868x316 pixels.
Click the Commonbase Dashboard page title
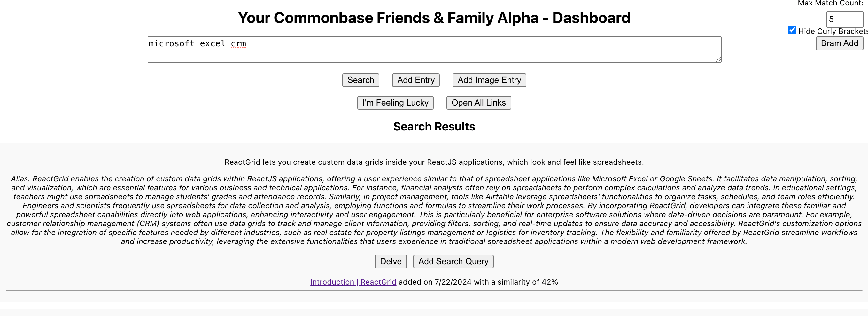point(434,18)
